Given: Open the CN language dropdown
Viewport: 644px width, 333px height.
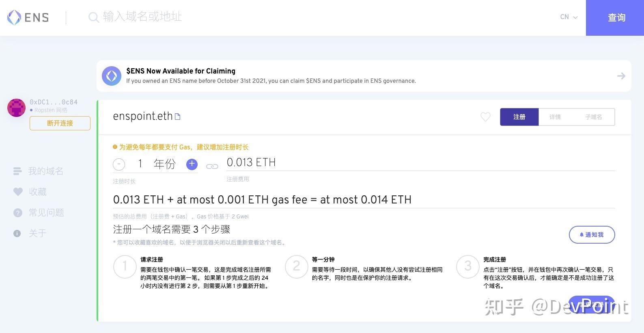Looking at the screenshot, I should pyautogui.click(x=568, y=17).
